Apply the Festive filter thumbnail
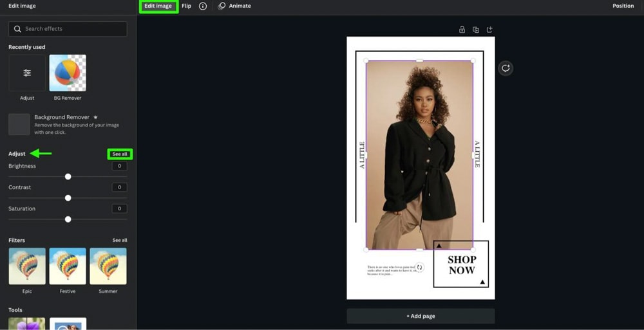This screenshot has height=330, width=644. click(68, 266)
